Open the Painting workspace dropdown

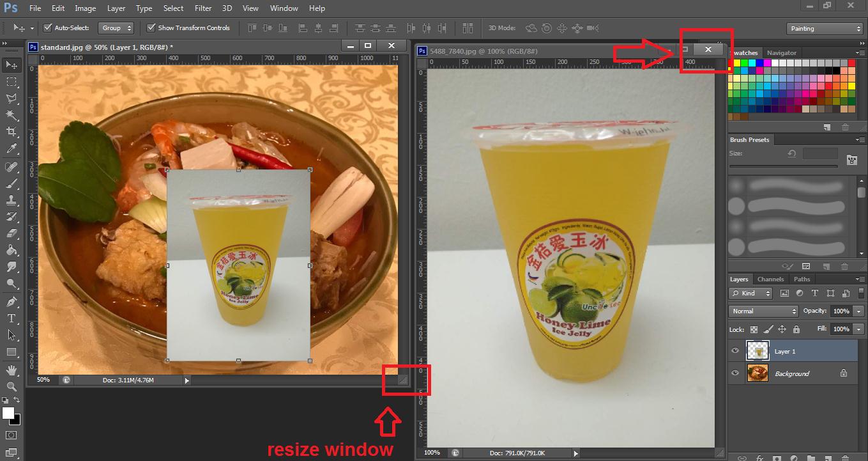(825, 29)
